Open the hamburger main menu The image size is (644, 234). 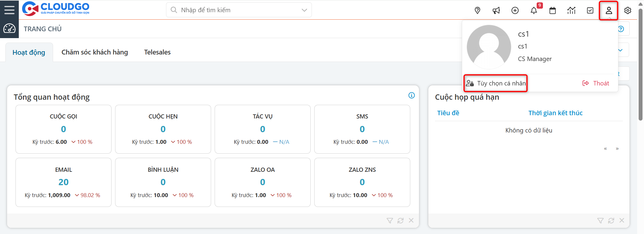click(9, 10)
